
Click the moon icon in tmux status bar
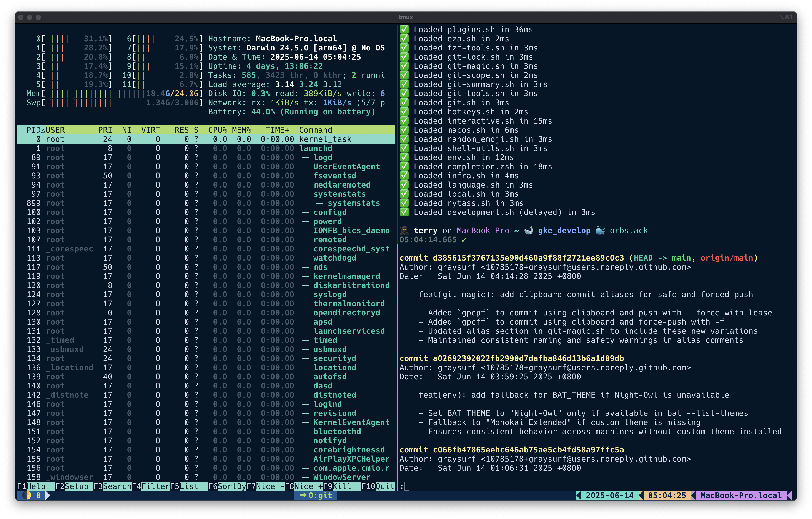26,495
